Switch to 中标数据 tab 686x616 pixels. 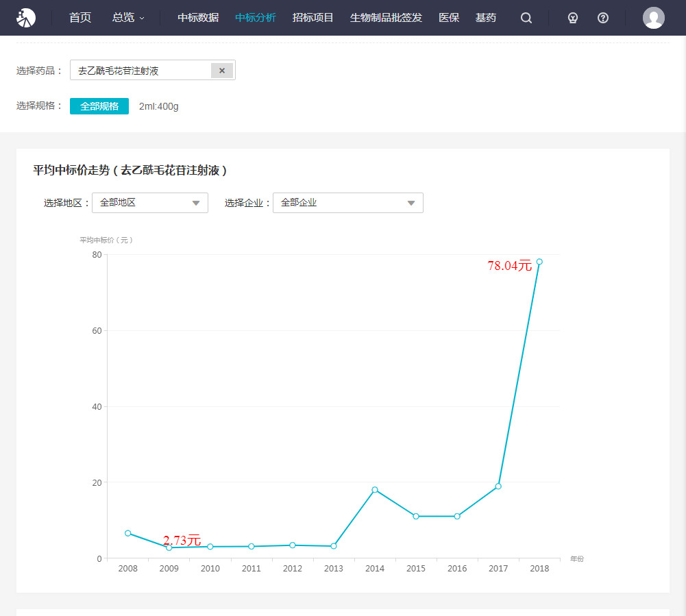198,18
